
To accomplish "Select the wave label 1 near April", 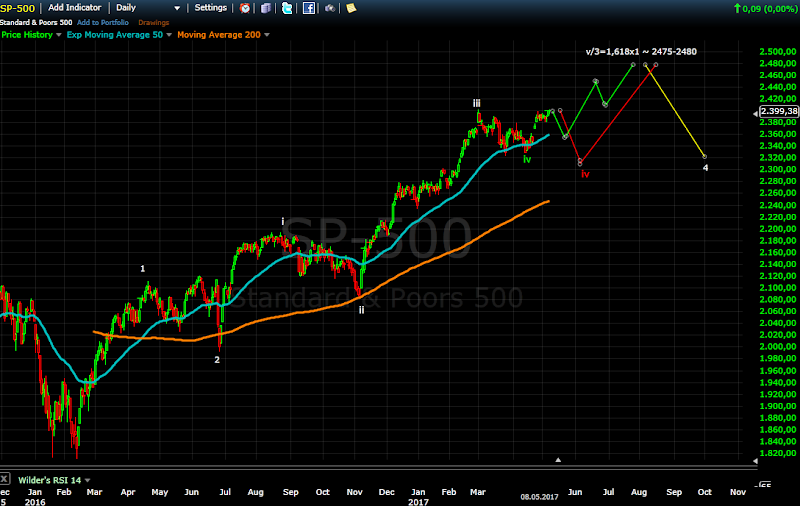I will 143,268.
